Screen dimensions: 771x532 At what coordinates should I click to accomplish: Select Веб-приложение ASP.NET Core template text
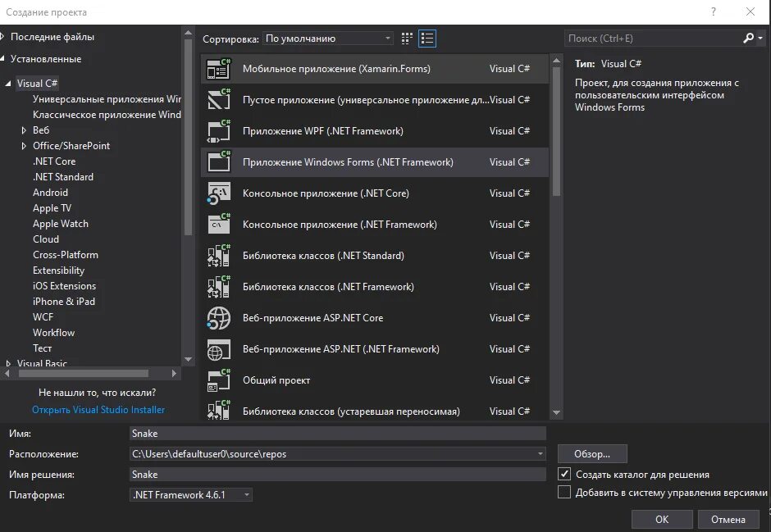(x=313, y=318)
